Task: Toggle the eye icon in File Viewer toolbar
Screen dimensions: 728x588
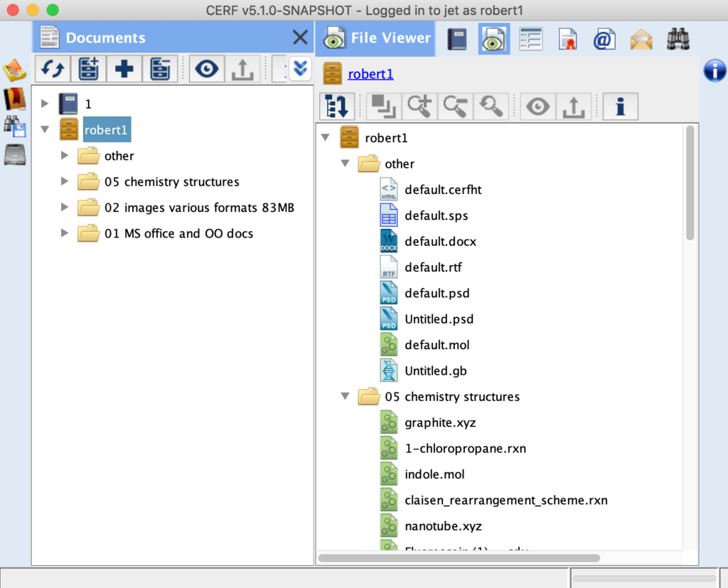Action: click(x=538, y=107)
